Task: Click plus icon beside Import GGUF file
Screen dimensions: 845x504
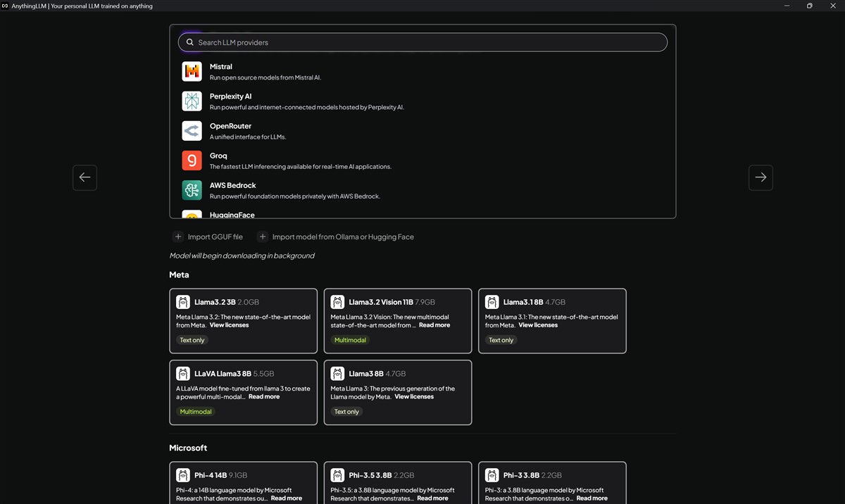Action: (x=178, y=237)
